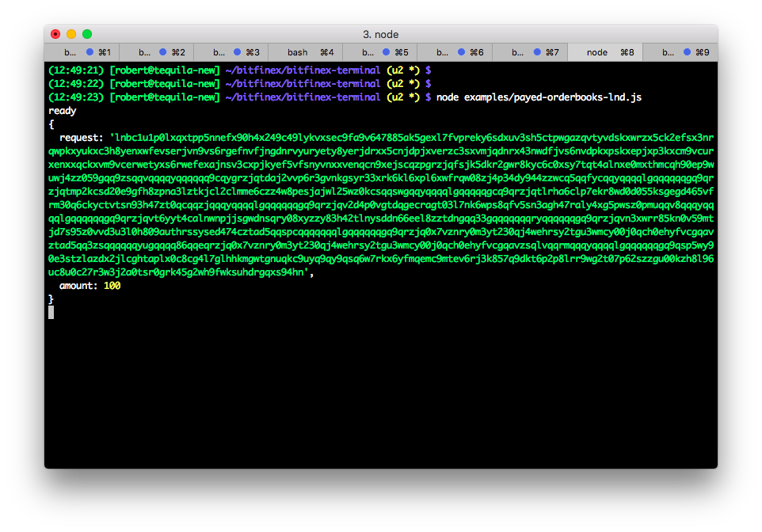Click the blue activity dot on tab ⌘2
Image resolution: width=762 pixels, height=532 pixels.
point(163,52)
